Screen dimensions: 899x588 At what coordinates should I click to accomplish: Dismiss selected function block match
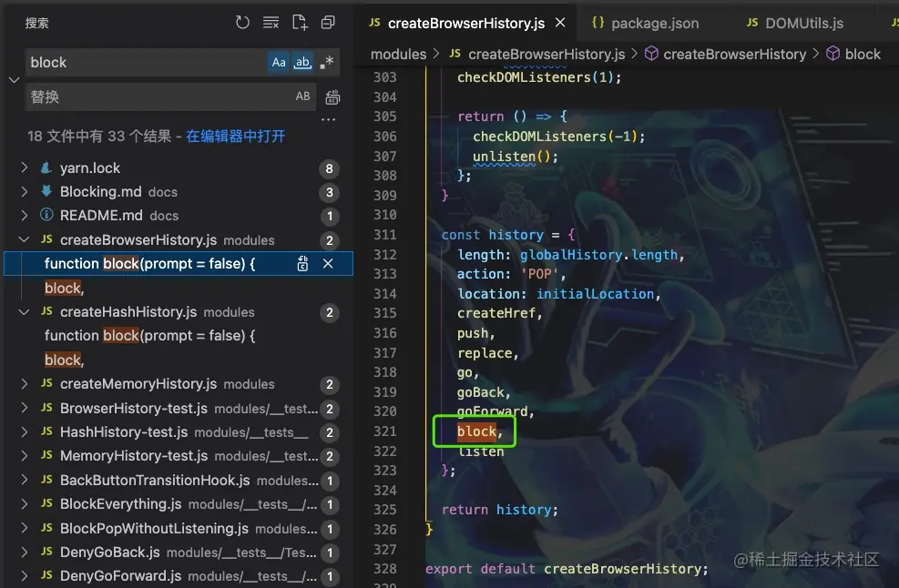point(328,264)
